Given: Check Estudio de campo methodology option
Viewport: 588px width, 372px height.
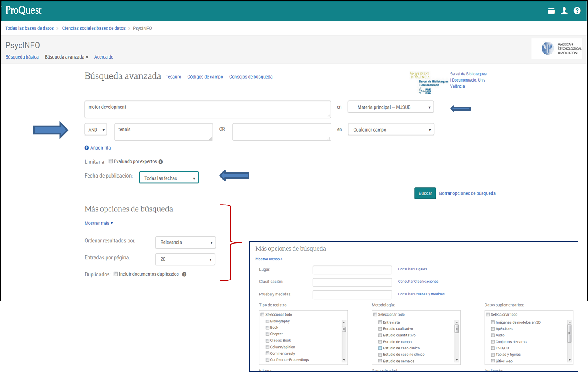Looking at the screenshot, I should click(x=380, y=342).
